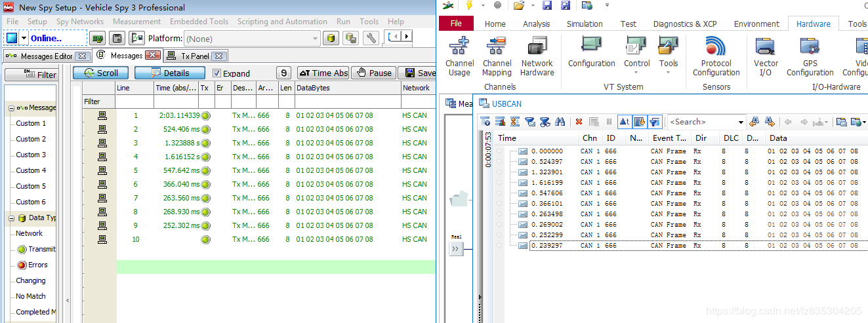Click the Scroll button

[x=100, y=73]
